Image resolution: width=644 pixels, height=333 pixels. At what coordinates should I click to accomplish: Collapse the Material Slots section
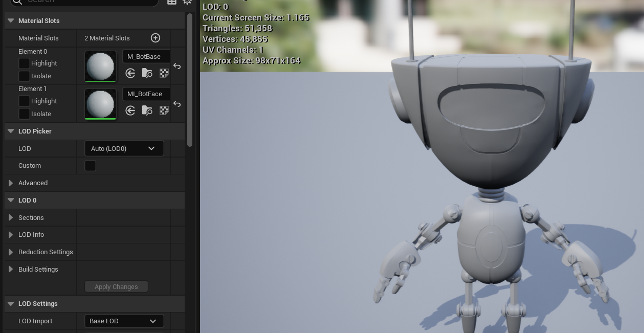(x=11, y=20)
